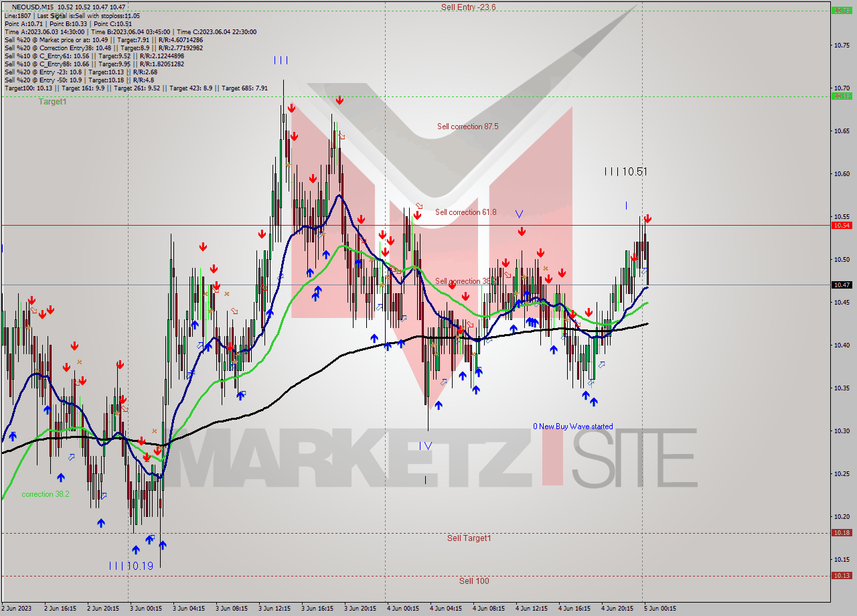Viewport: 857px width, 616px height.
Task: Click the black 10.47 current price tag
Action: [x=842, y=285]
